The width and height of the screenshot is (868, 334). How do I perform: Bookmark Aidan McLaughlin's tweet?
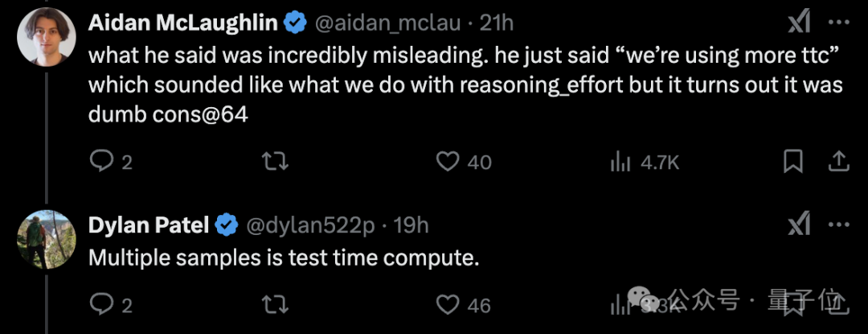793,162
